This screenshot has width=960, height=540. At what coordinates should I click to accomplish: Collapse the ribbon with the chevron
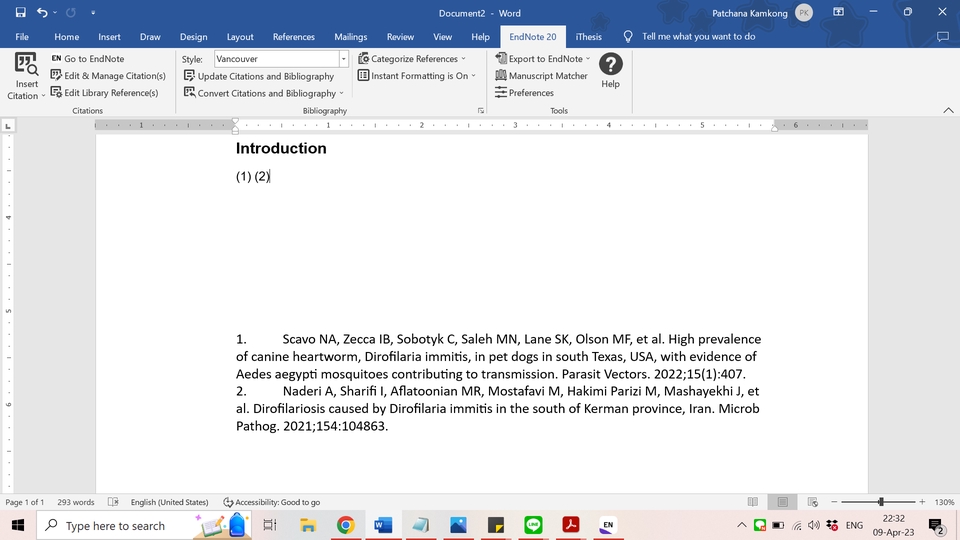(948, 110)
